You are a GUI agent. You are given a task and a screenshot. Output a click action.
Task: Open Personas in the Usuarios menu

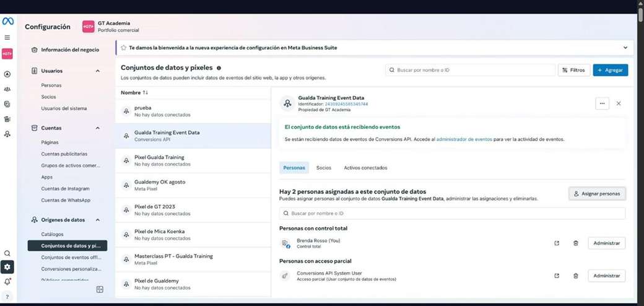(x=51, y=85)
